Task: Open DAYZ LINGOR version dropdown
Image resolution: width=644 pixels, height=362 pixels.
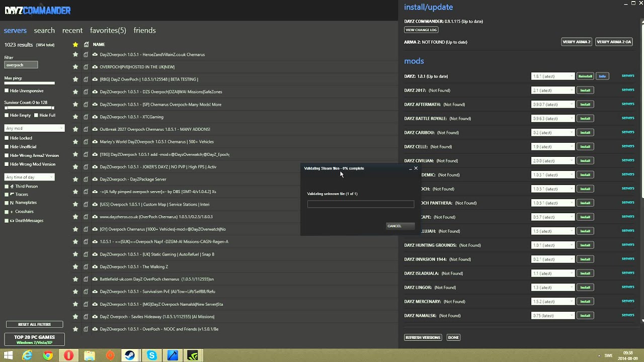Action: 553,288
